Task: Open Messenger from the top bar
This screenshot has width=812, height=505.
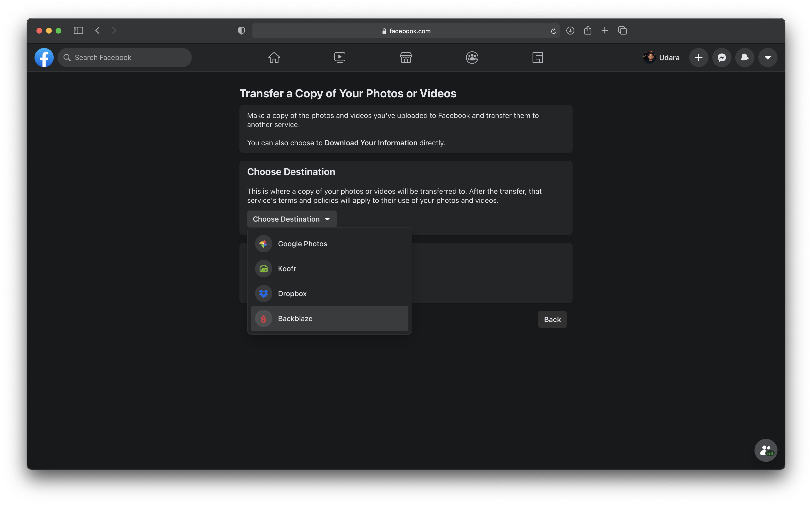Action: click(722, 58)
